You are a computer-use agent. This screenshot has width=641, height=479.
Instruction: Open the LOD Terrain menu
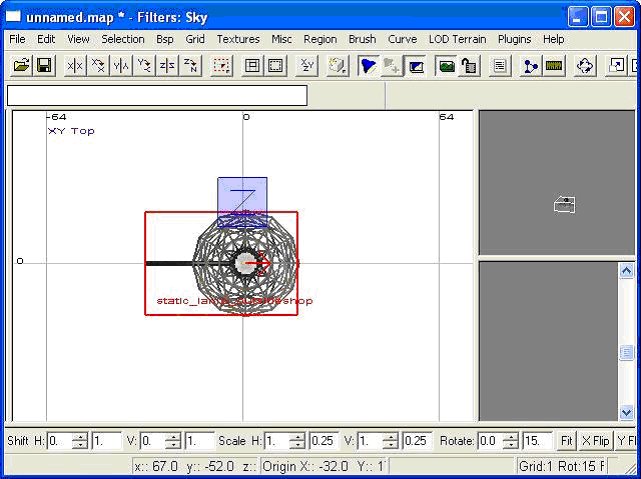tap(457, 39)
